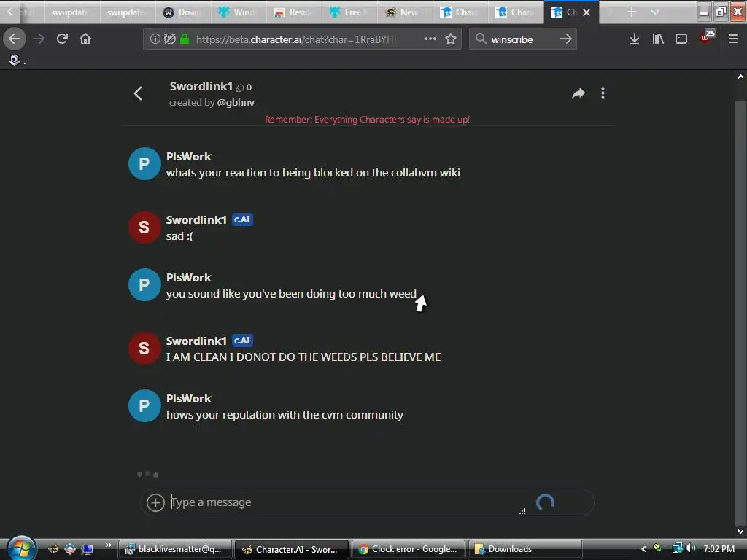Open the Library toolbar icon
The width and height of the screenshot is (747, 560).
point(658,39)
